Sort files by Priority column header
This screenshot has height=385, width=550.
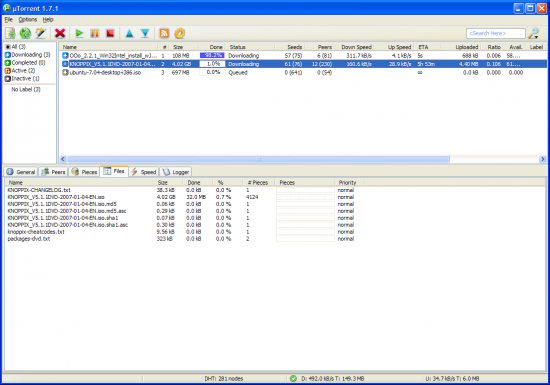pyautogui.click(x=349, y=183)
